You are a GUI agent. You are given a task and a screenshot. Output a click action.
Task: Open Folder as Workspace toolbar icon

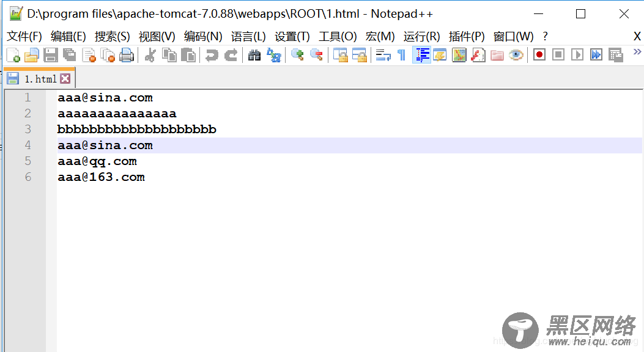tap(497, 55)
